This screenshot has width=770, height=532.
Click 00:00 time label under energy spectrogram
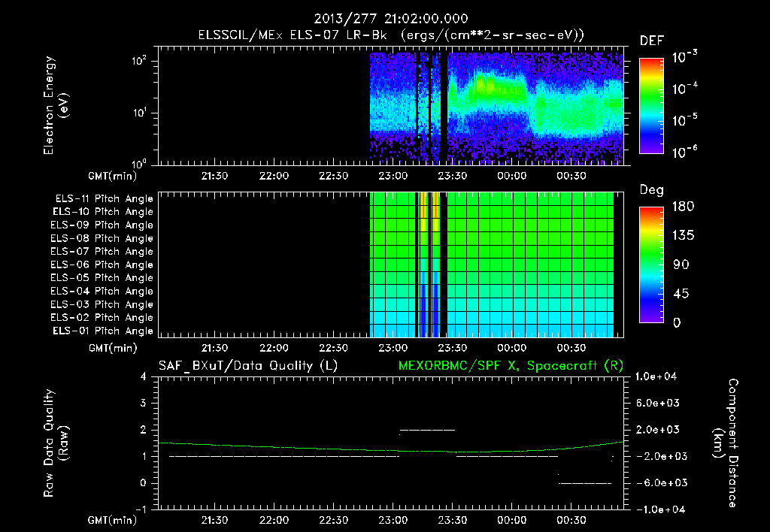tap(511, 176)
